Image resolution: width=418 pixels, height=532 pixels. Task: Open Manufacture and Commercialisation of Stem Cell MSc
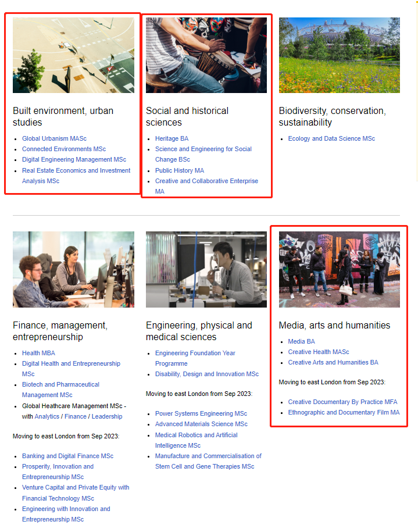pos(208,461)
